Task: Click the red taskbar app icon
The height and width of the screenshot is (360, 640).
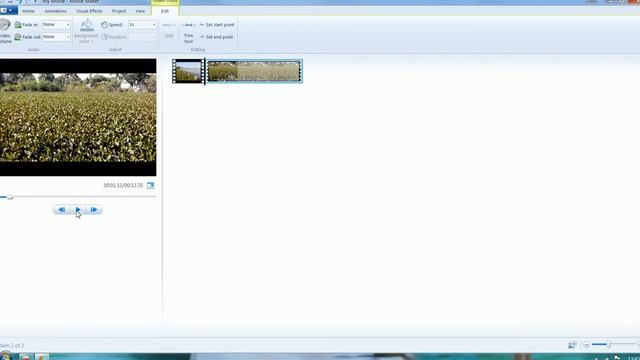Action: pyautogui.click(x=26, y=357)
